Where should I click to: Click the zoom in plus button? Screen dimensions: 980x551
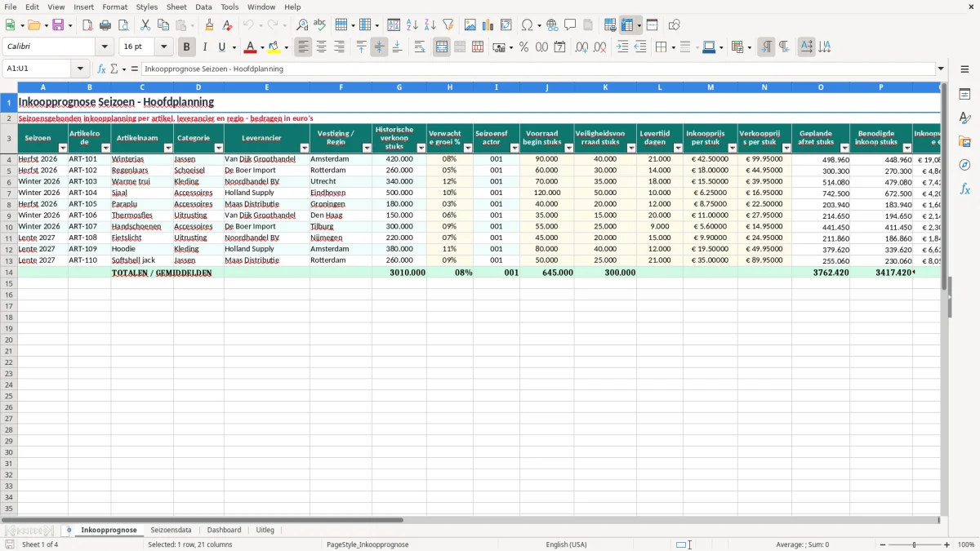point(947,544)
